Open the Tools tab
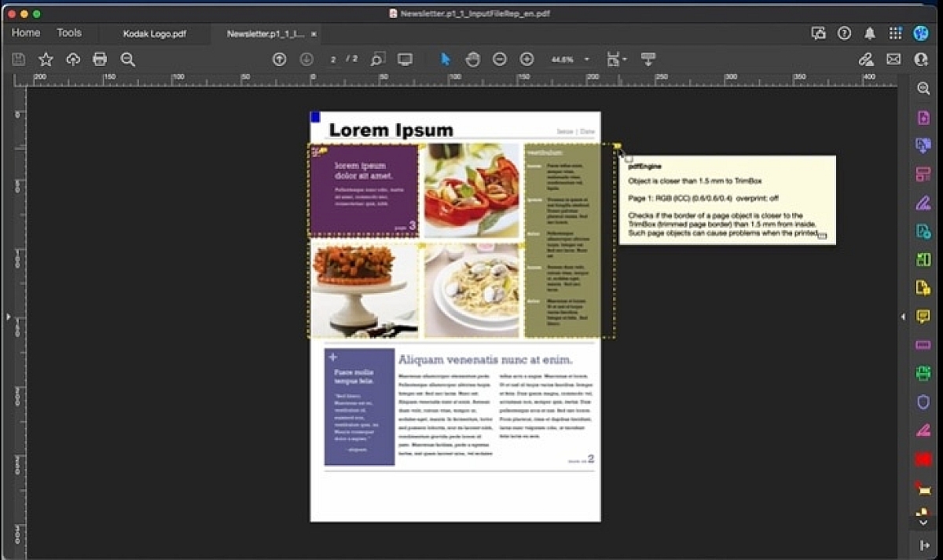The height and width of the screenshot is (560, 943). click(69, 33)
